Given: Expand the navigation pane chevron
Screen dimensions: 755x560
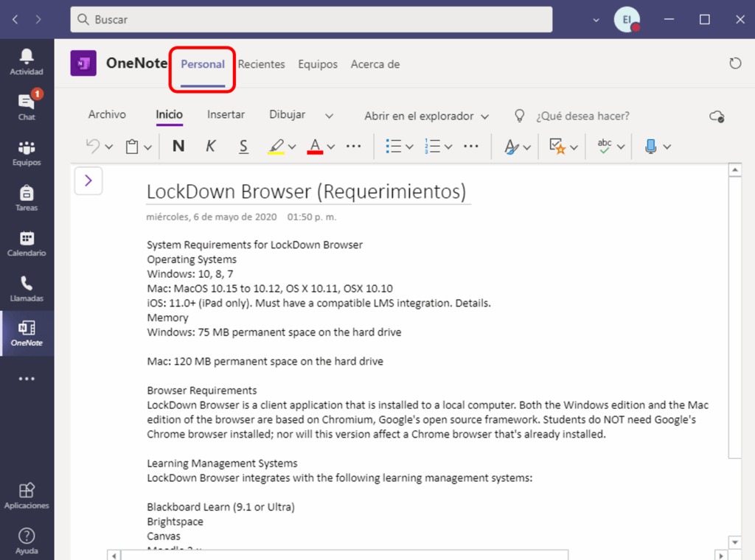Looking at the screenshot, I should [x=88, y=181].
